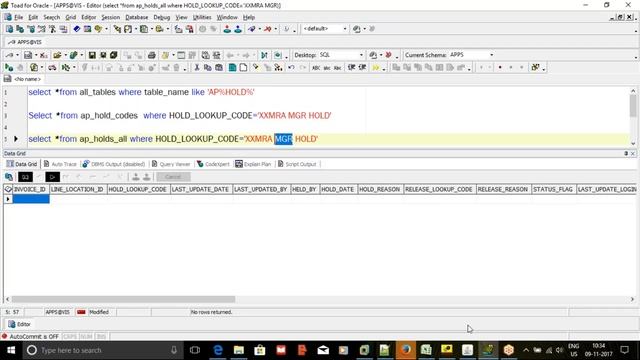
Task: Switch to the Script Output tab
Action: tap(297, 164)
